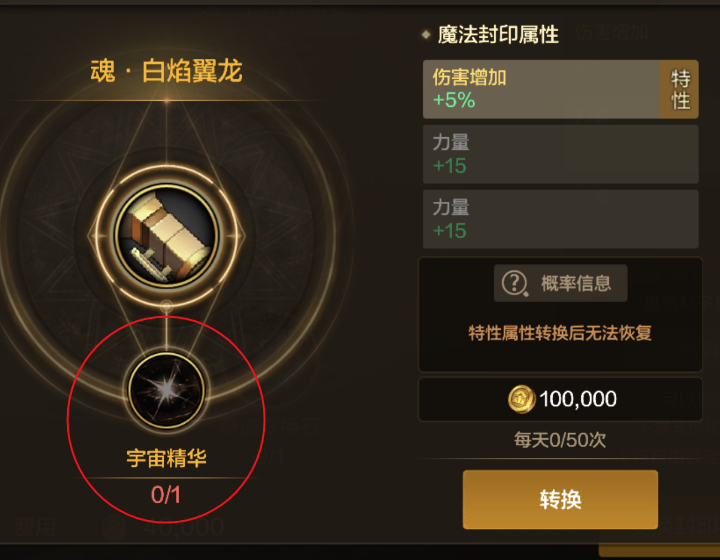Image resolution: width=720 pixels, height=560 pixels.
Task: Click the 100,000 gold cost field
Action: 560,399
